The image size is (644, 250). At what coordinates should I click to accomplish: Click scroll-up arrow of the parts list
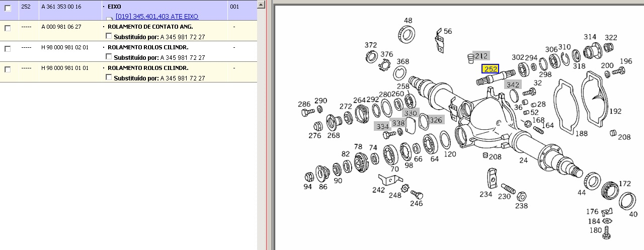click(x=261, y=5)
